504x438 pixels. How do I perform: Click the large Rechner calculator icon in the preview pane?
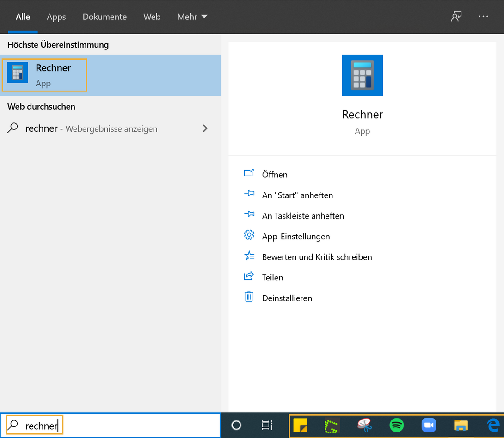point(362,74)
